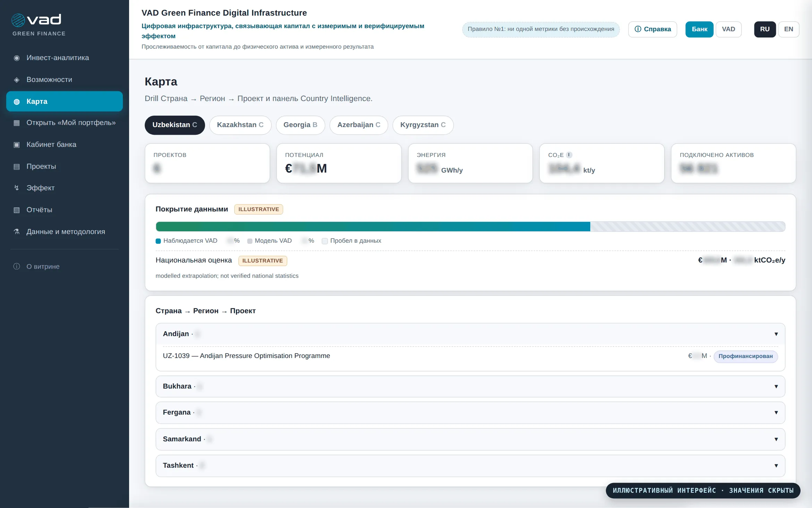
Task: Click the Модель VAD grey legend swatch
Action: coord(249,241)
